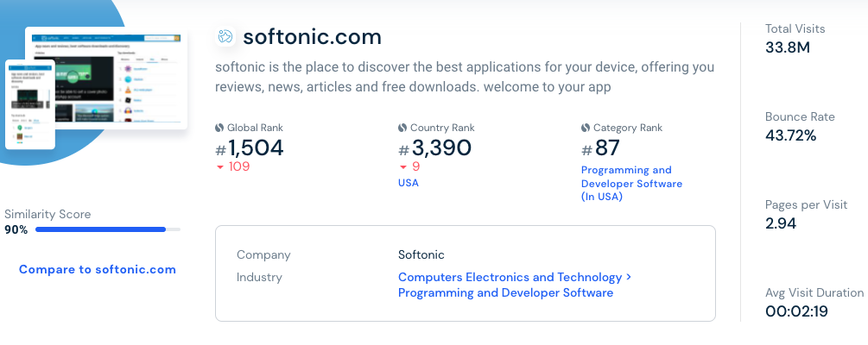The height and width of the screenshot is (345, 868).
Task: Click Compare to softonic.com
Action: point(98,270)
